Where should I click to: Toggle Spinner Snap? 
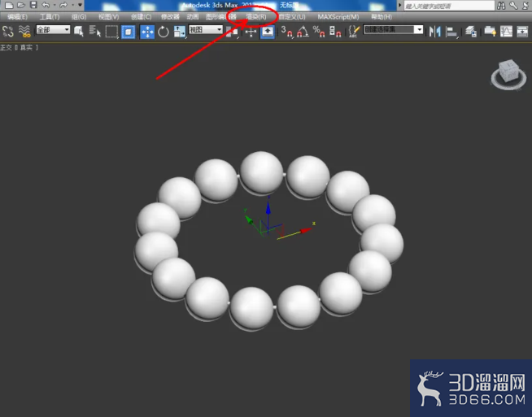[x=335, y=32]
